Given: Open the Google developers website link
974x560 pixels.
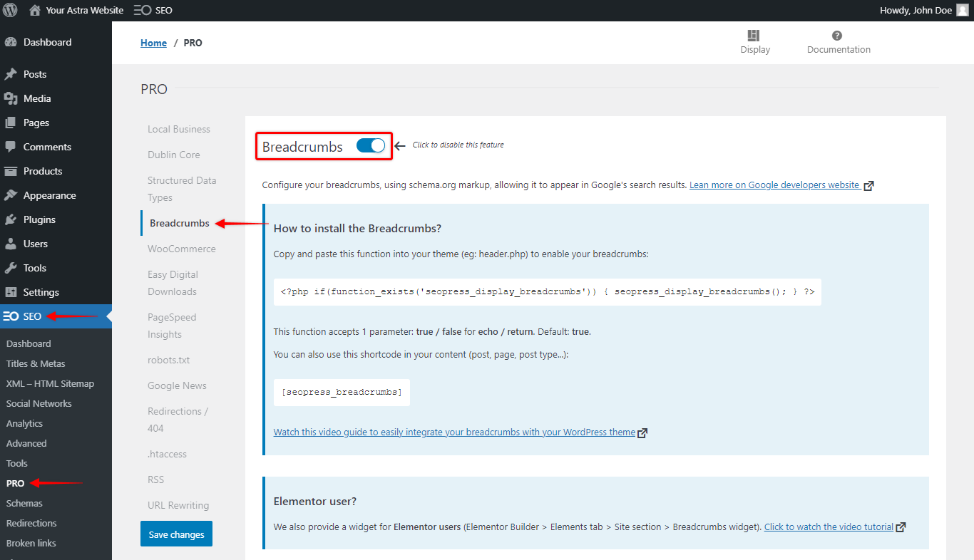Looking at the screenshot, I should 774,184.
